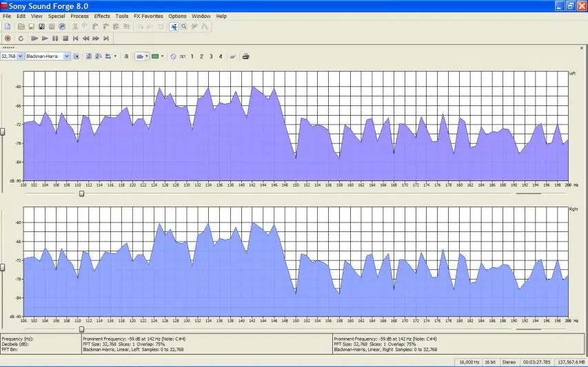
Task: Click the 16,000 Hz sample rate status field
Action: [469, 362]
